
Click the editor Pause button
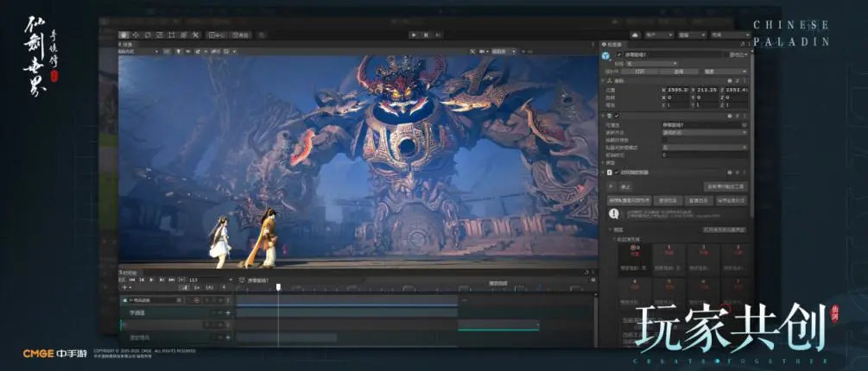425,35
